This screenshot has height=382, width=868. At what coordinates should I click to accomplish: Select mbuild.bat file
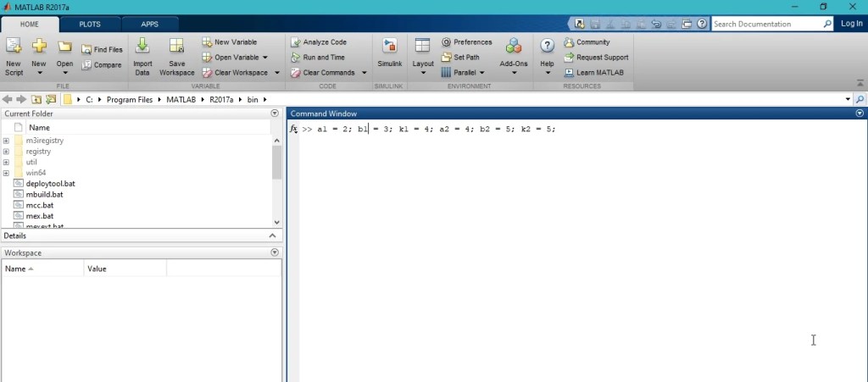[x=44, y=195]
